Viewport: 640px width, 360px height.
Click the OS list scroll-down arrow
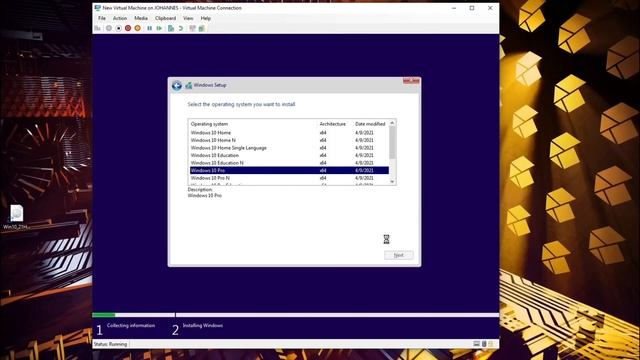[x=392, y=182]
